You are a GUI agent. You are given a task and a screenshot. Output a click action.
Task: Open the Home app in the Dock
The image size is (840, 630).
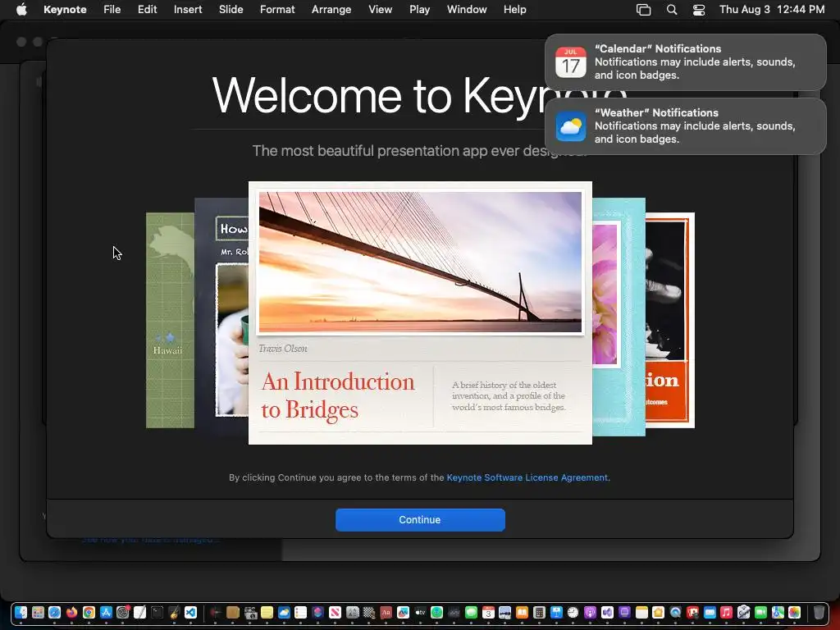tap(658, 612)
